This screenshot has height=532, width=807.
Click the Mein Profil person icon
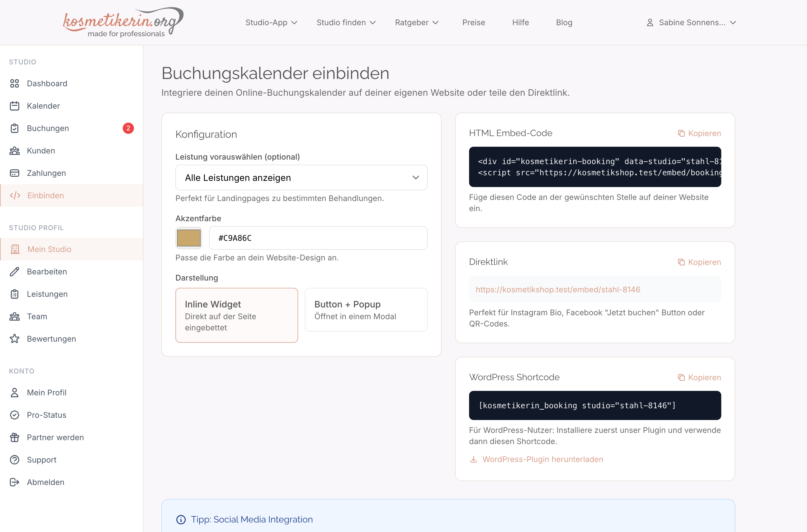point(15,393)
